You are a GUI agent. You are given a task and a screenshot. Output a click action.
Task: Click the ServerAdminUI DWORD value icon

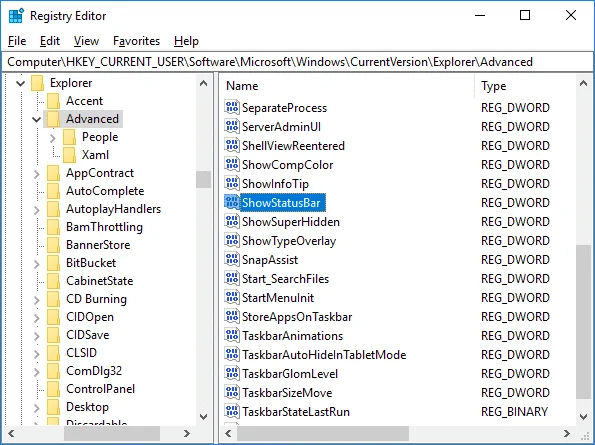[231, 126]
